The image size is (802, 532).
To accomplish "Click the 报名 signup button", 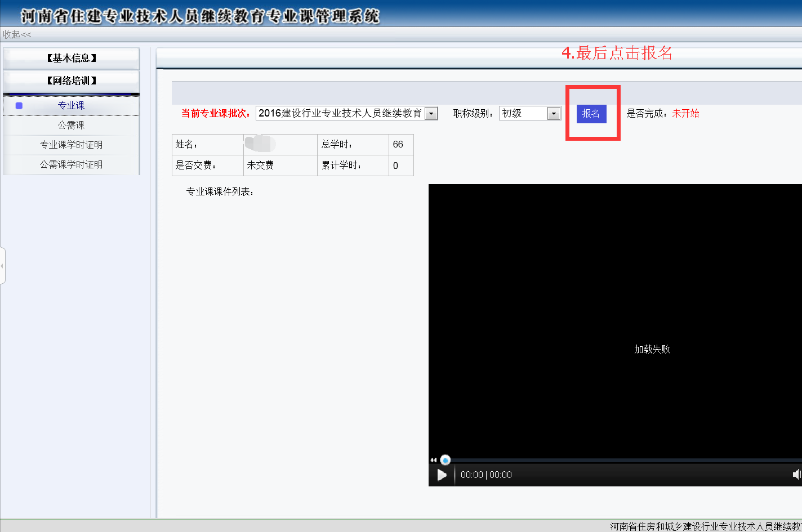I will coord(591,113).
